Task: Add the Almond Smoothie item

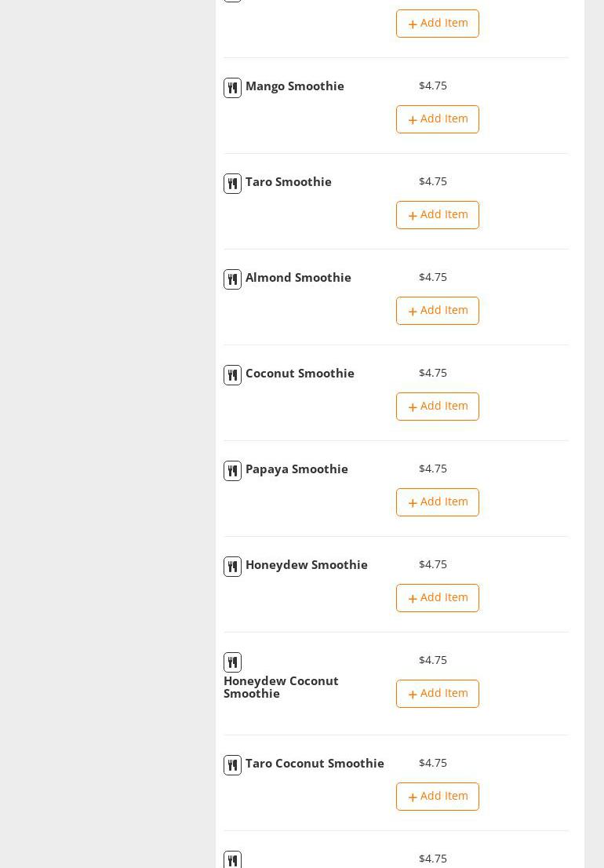Action: coord(437,311)
